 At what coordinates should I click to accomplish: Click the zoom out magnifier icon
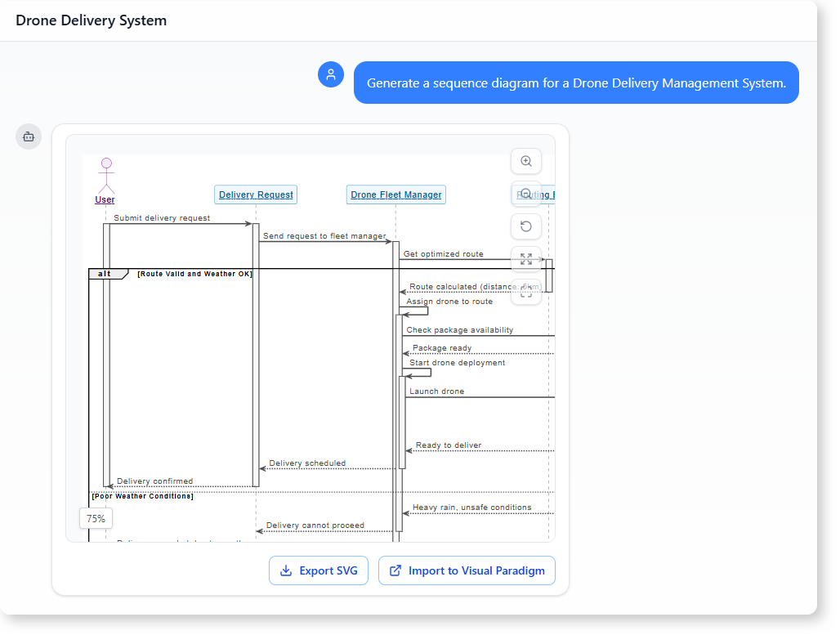tap(526, 194)
